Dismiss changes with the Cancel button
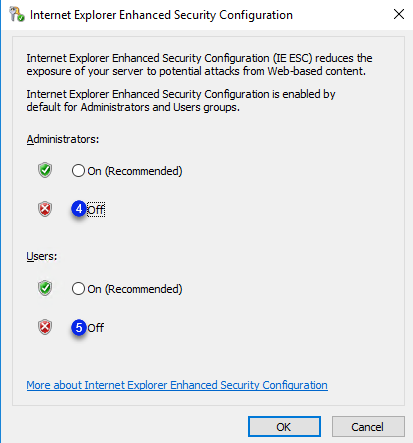This screenshot has height=443, width=413. (368, 427)
